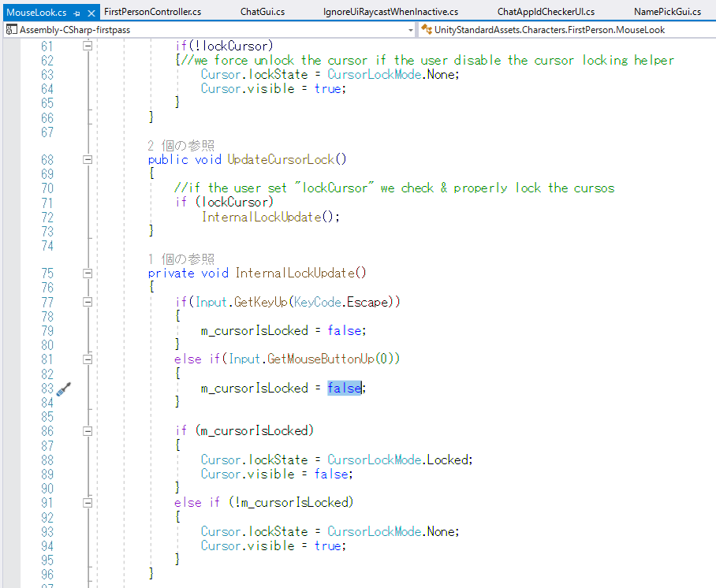Switch to the FirstPersonController.cs tab
Image resolution: width=716 pixels, height=588 pixels.
pyautogui.click(x=152, y=12)
